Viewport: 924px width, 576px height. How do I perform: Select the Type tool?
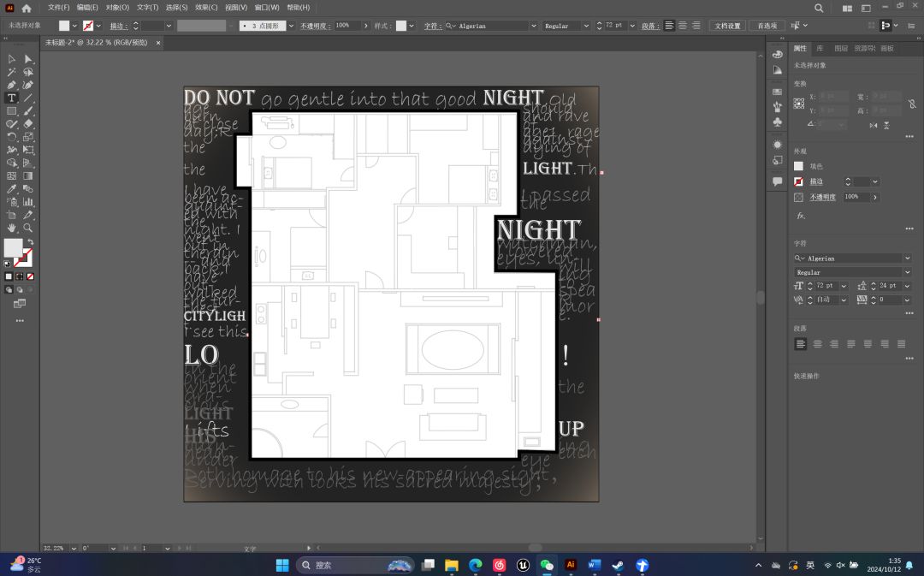(x=11, y=98)
